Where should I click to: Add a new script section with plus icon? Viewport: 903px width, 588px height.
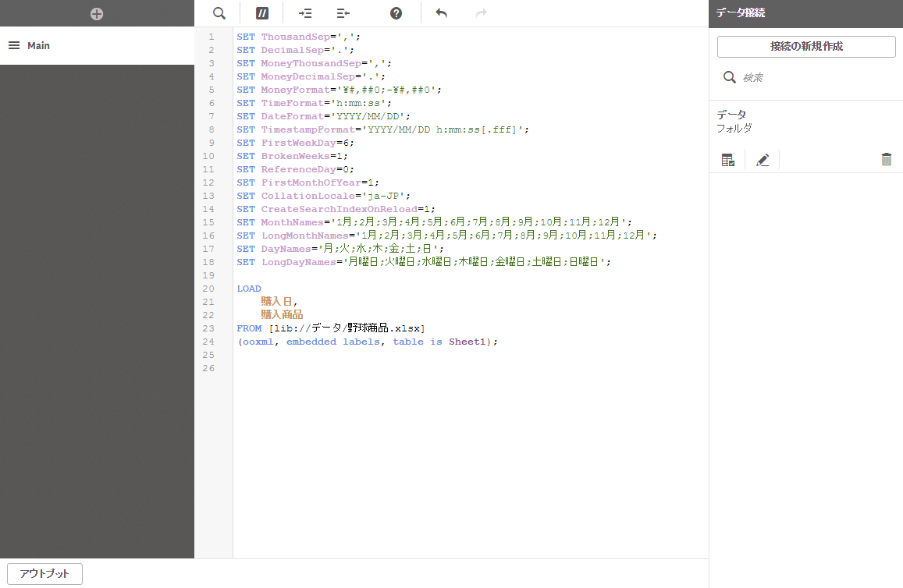click(97, 14)
